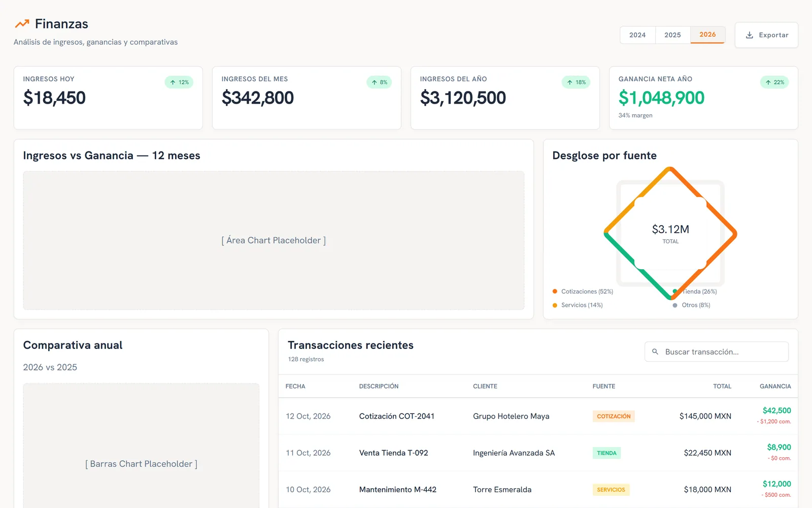This screenshot has width=812, height=508.
Task: Click the $3.12M total in the donut chart
Action: 670,230
